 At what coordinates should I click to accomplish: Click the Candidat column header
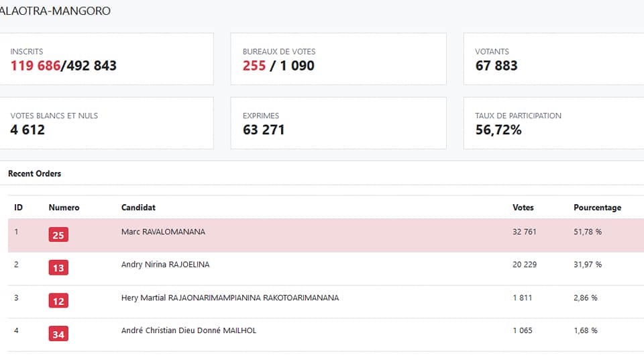click(138, 208)
